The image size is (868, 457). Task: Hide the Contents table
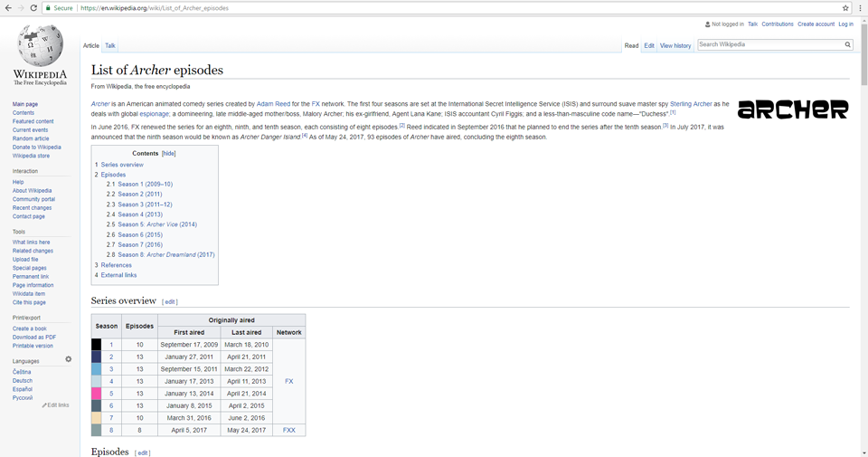click(x=168, y=154)
